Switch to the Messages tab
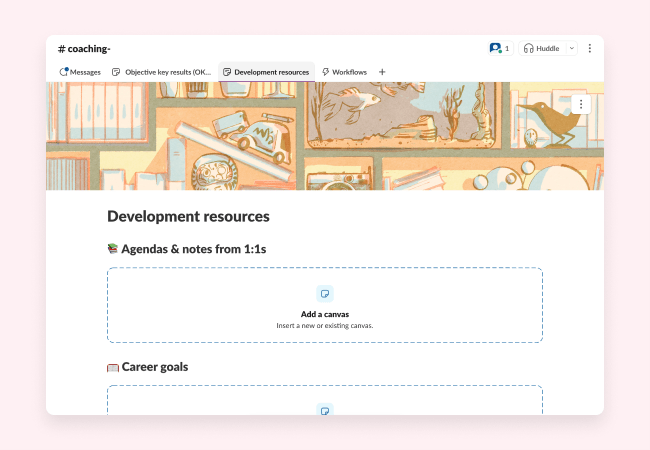Image resolution: width=650 pixels, height=450 pixels. click(x=80, y=72)
